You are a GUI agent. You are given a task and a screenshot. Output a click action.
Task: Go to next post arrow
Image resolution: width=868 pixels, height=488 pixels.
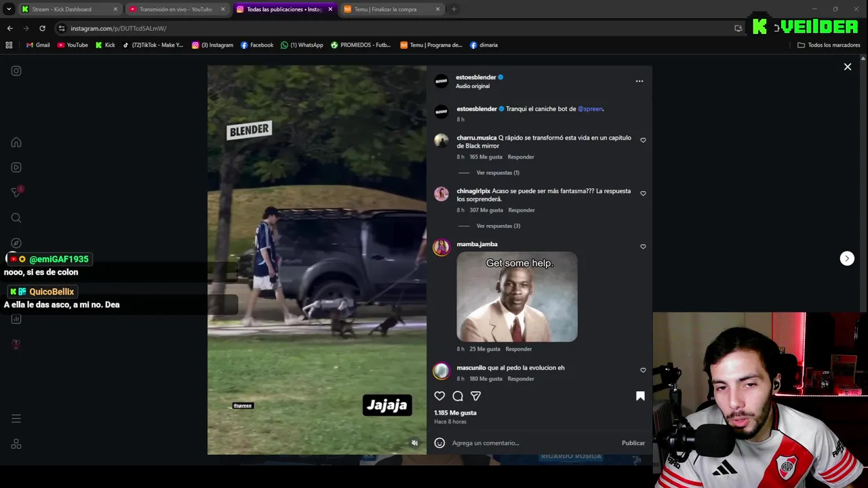pyautogui.click(x=847, y=258)
